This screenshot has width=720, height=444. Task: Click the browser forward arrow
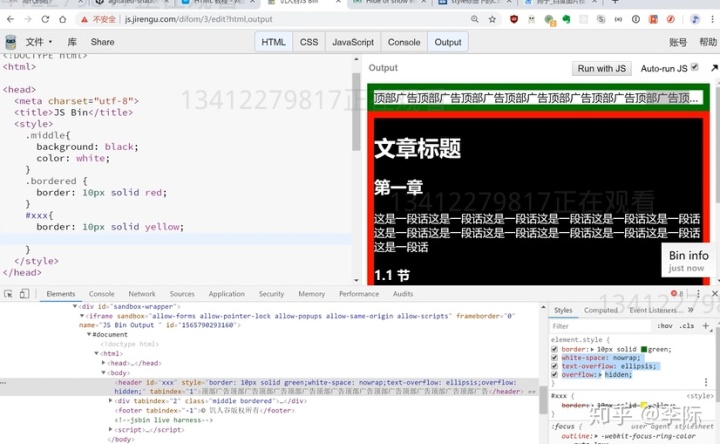[28, 19]
